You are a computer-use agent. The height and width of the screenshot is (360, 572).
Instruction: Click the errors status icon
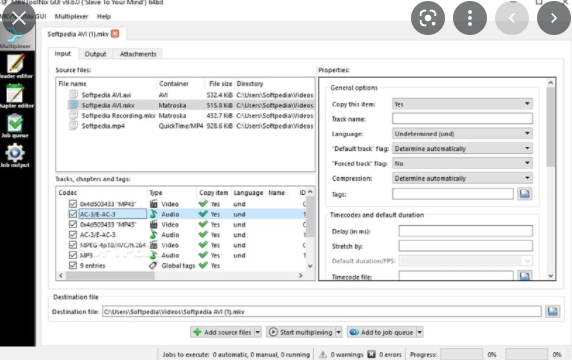371,354
